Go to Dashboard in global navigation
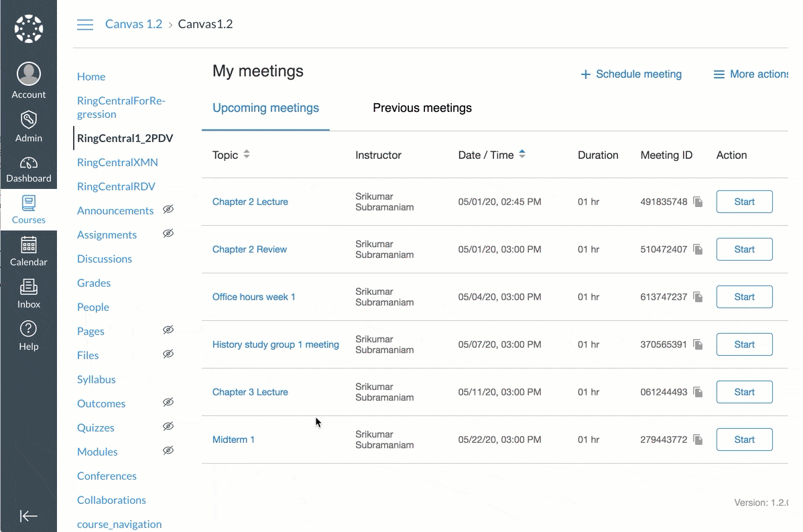 click(28, 163)
